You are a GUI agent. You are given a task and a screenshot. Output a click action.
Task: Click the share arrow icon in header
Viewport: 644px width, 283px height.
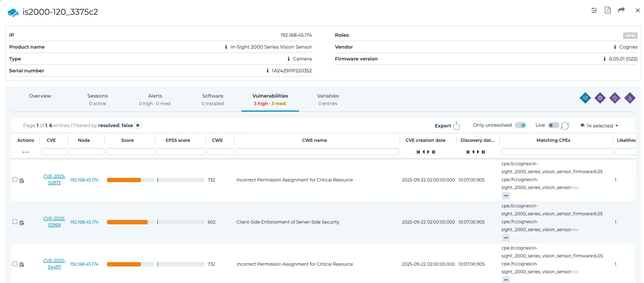coord(621,10)
